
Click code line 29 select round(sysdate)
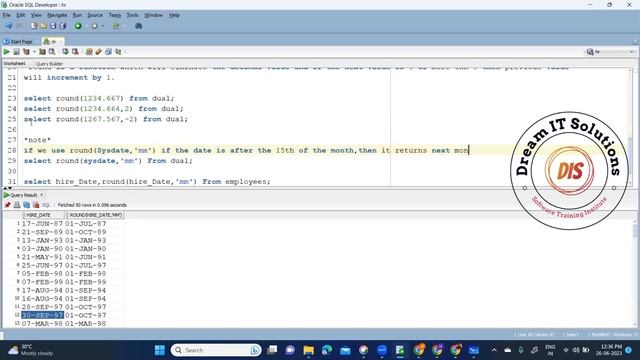point(108,161)
